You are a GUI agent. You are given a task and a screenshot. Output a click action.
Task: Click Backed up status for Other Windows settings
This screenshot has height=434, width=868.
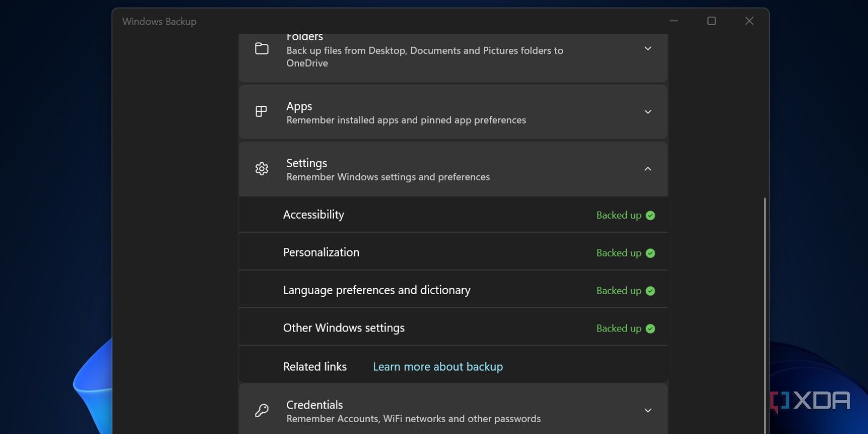click(x=618, y=329)
